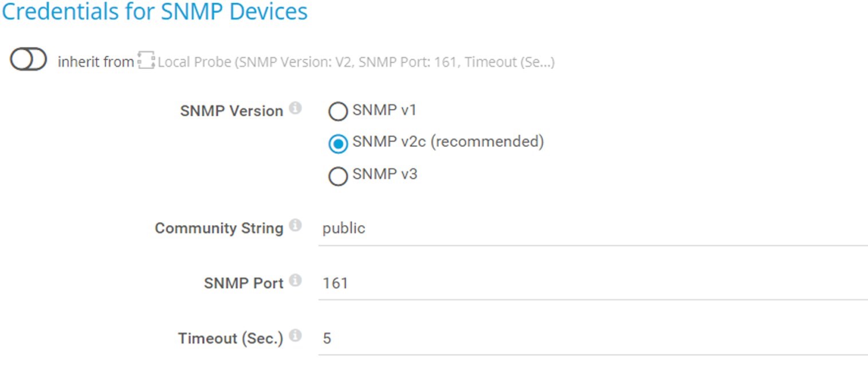Open the Local Probe inheritance link

pyautogui.click(x=355, y=62)
